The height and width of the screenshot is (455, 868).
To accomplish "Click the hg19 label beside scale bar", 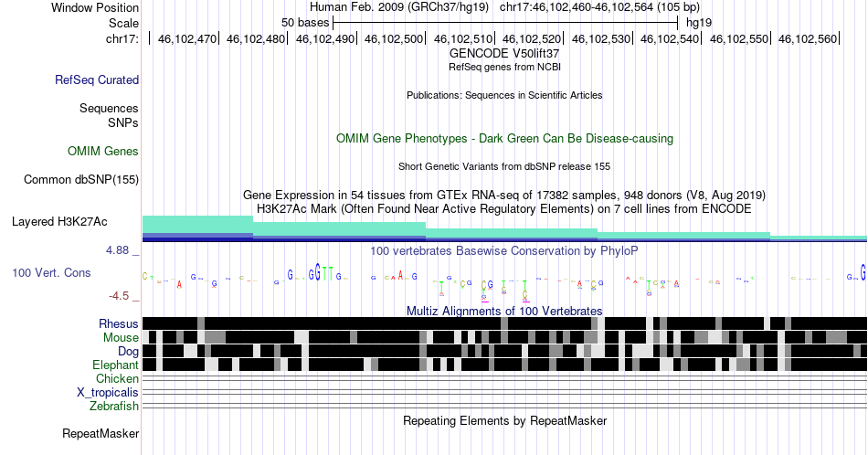I will tap(699, 23).
